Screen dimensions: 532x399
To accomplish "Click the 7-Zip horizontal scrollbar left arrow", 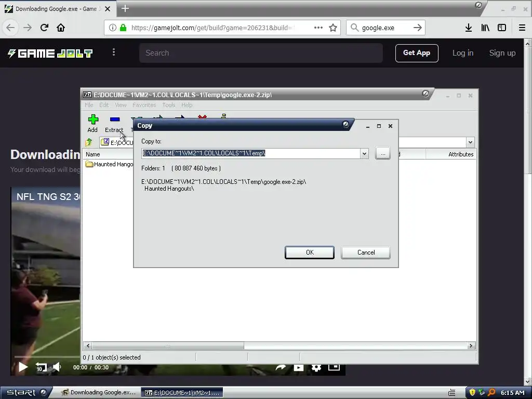I will pos(88,345).
